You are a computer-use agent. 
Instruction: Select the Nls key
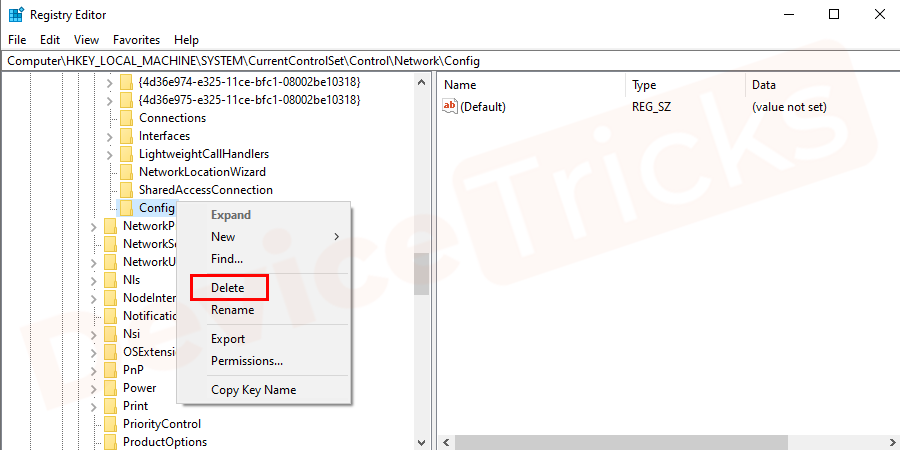pyautogui.click(x=131, y=280)
